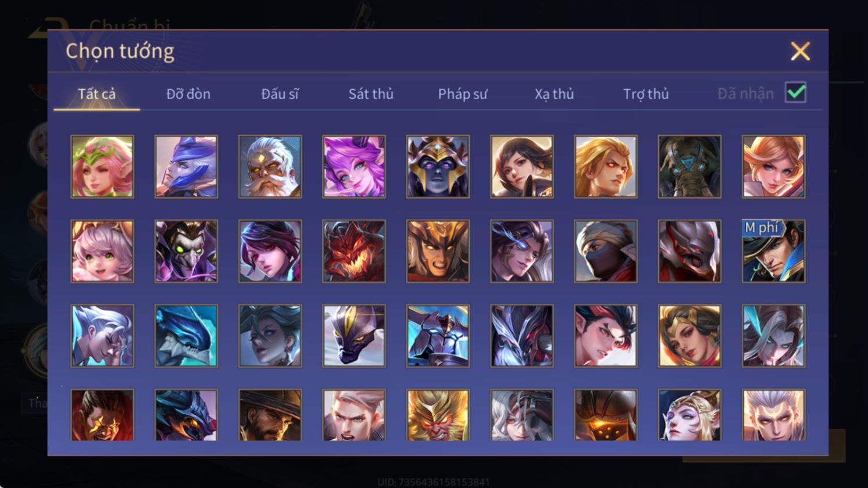
Task: Choose the golden monkey king hero
Action: (x=438, y=415)
